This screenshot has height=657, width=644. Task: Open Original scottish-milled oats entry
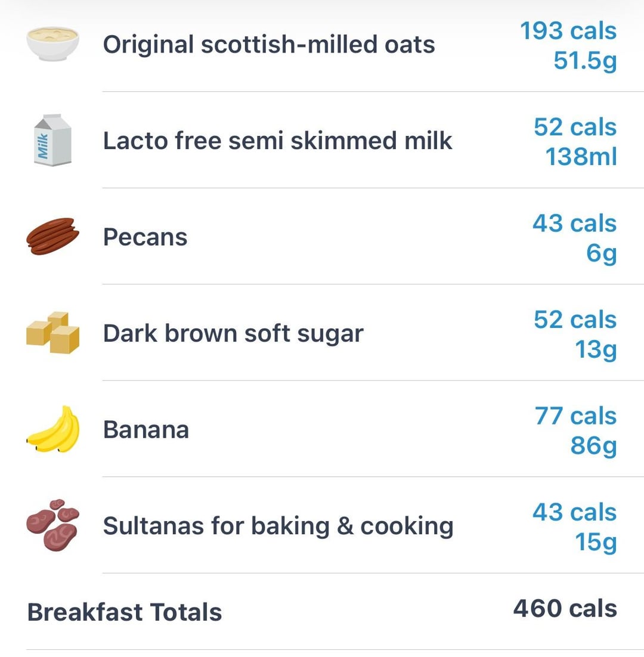point(269,45)
